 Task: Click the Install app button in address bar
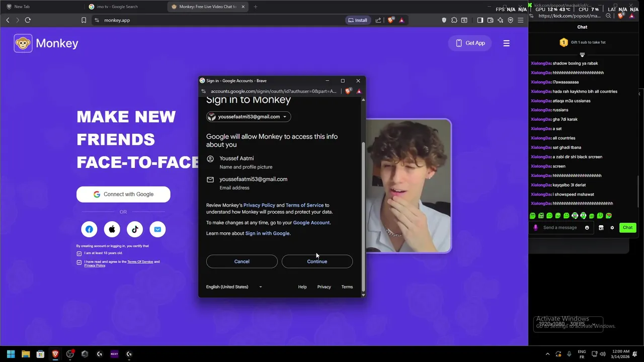click(358, 20)
